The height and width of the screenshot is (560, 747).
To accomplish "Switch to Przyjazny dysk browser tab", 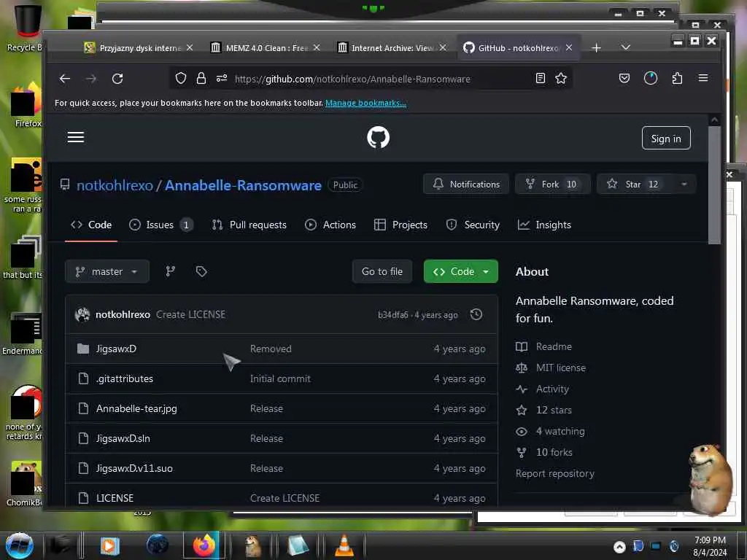I will click(139, 47).
